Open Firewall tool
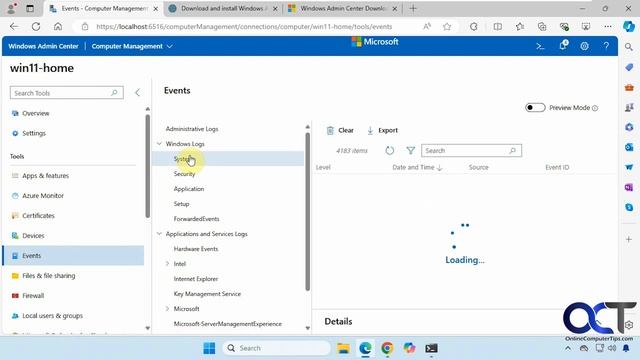 click(73, 296)
